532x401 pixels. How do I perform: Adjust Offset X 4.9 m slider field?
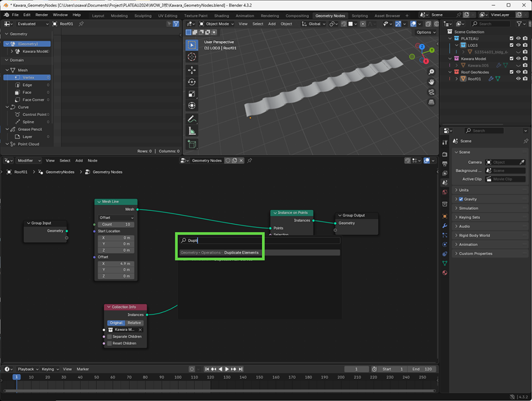tap(116, 264)
